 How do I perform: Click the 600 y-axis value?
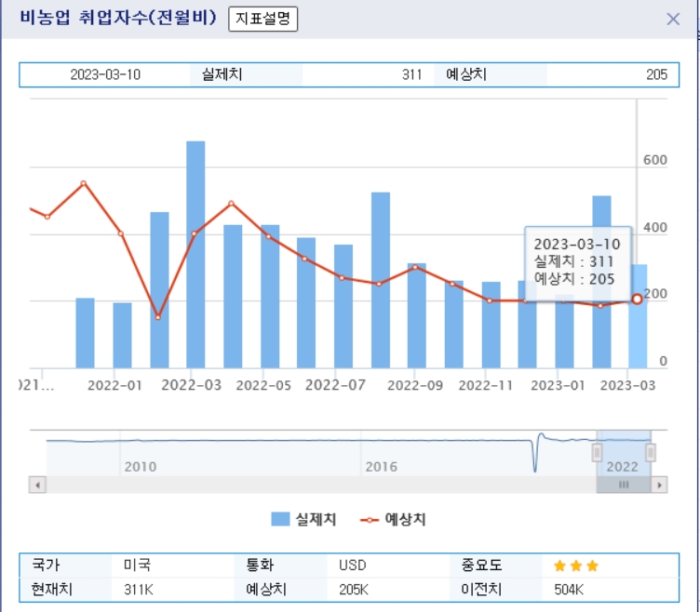point(655,160)
